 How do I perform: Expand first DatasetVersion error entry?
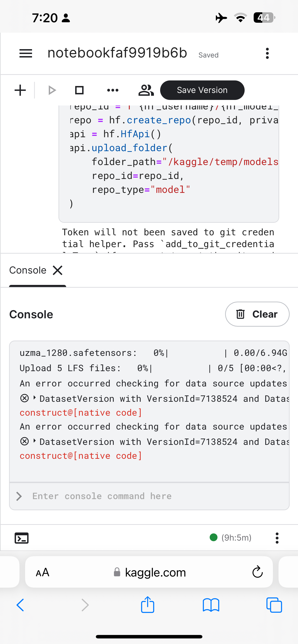click(x=35, y=398)
